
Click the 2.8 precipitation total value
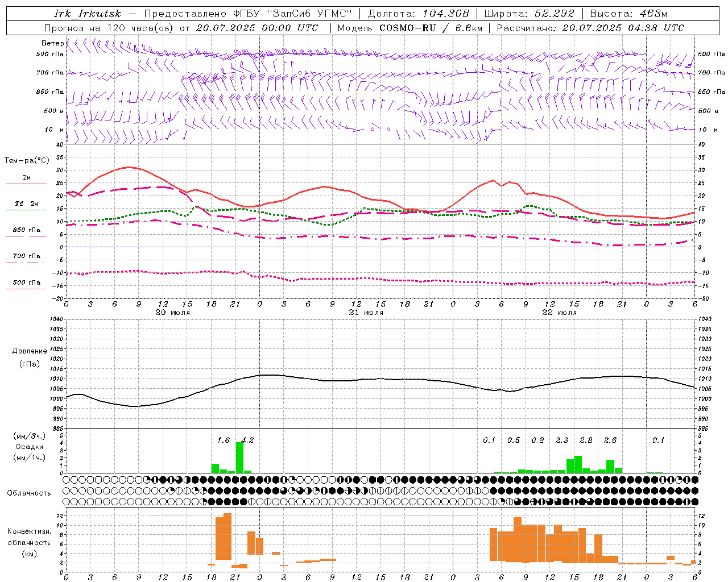tap(586, 440)
